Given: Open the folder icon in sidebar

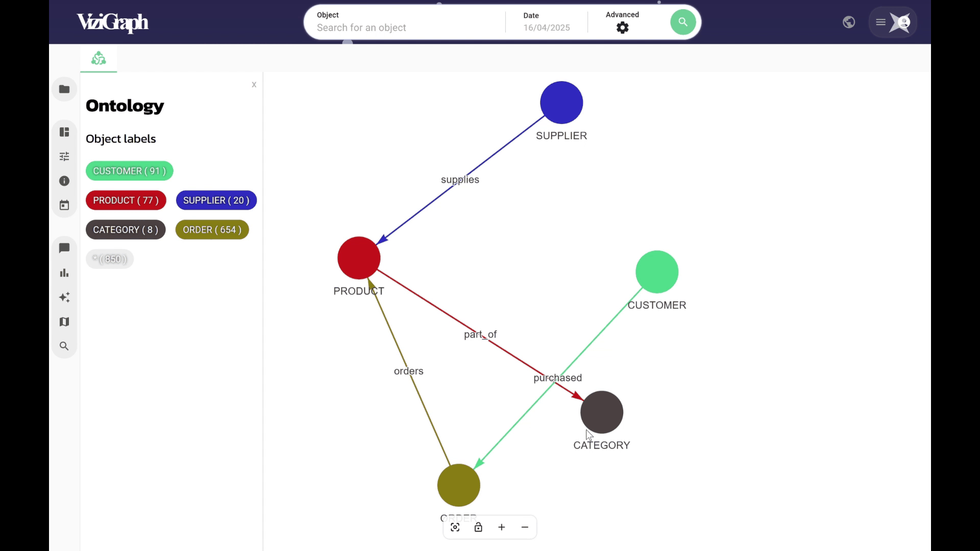Looking at the screenshot, I should pos(64,89).
